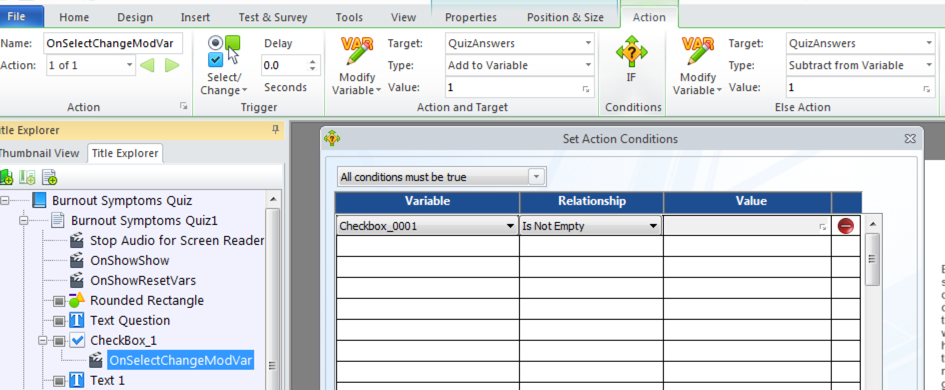Click the Modify Variable action icon
Screen dimensions: 945x390
[x=357, y=52]
